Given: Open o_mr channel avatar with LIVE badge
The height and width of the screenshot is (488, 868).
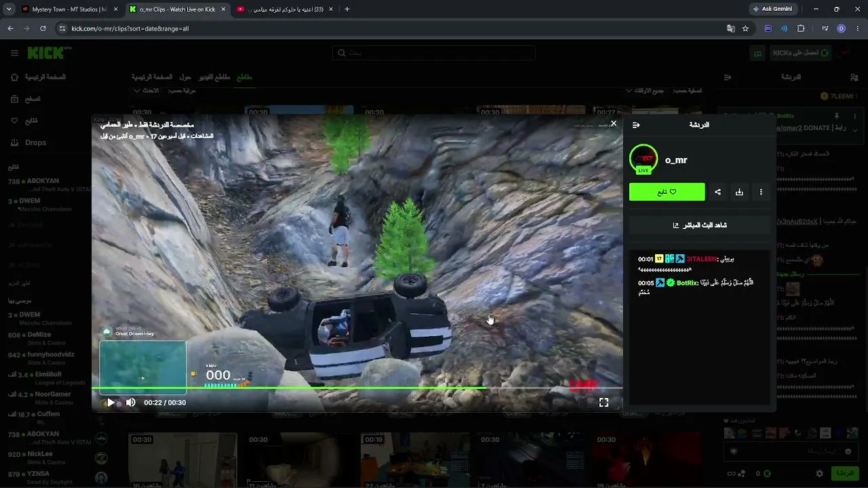Looking at the screenshot, I should pos(644,159).
